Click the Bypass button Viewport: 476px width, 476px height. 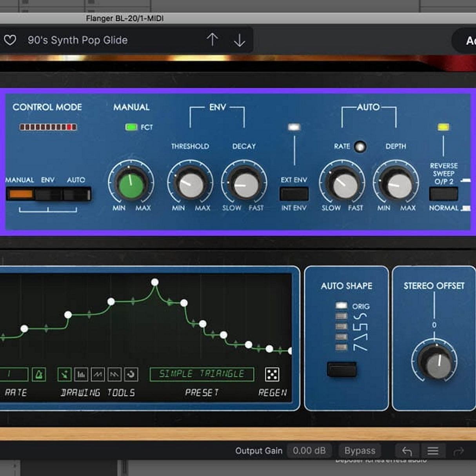pos(359,451)
